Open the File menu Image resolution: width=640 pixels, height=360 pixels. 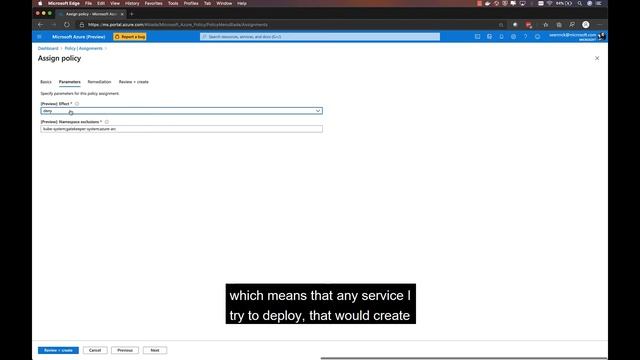(x=88, y=3)
